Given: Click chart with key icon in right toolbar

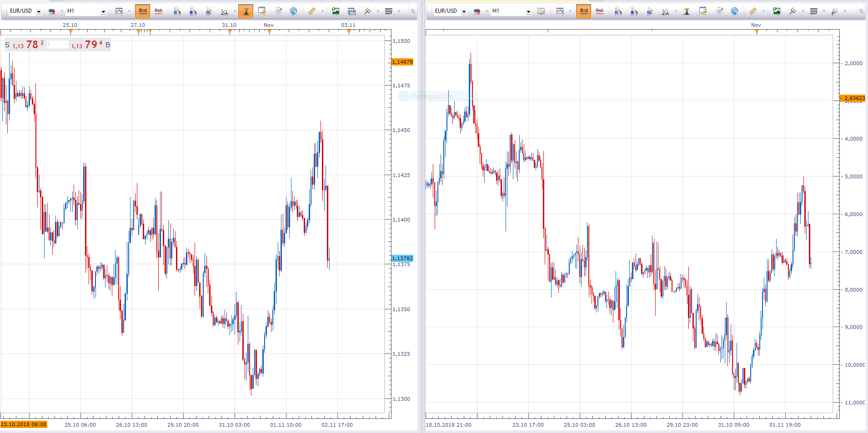Looking at the screenshot, I should coord(703,11).
